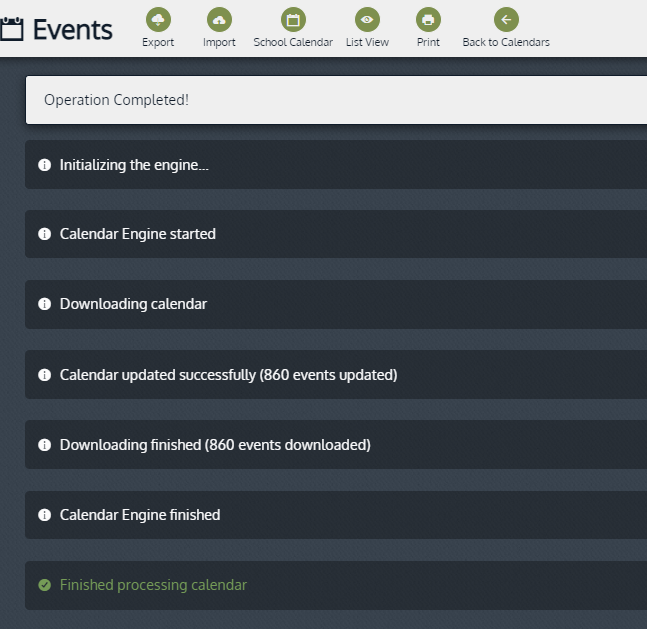Click info icon beside Calendar updated successfully
Screen dimensions: 647x629
tap(45, 375)
